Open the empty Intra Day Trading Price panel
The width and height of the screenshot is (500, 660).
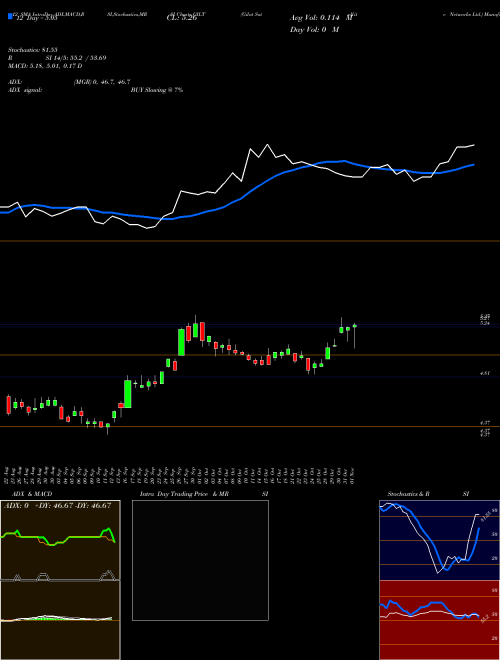[200, 560]
